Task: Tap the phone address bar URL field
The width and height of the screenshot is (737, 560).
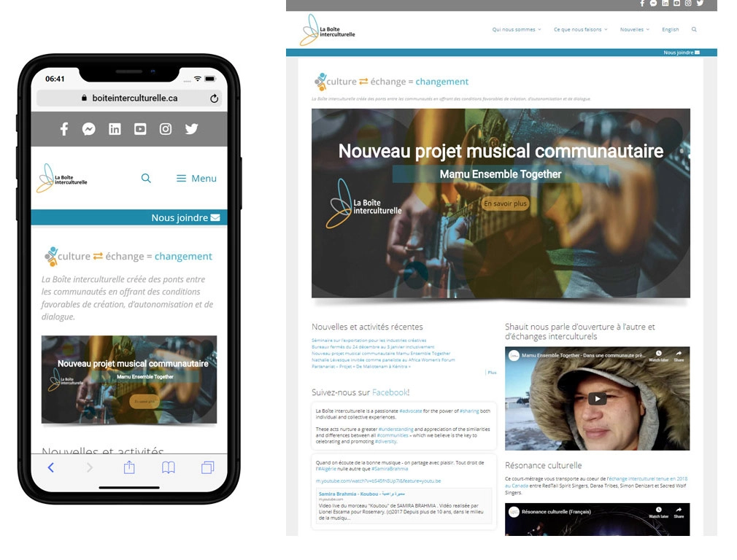Action: click(x=134, y=98)
